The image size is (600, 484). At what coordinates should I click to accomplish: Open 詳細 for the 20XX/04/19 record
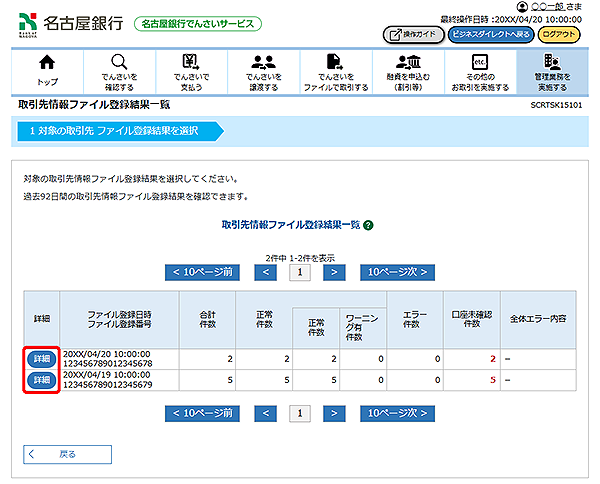(x=42, y=380)
